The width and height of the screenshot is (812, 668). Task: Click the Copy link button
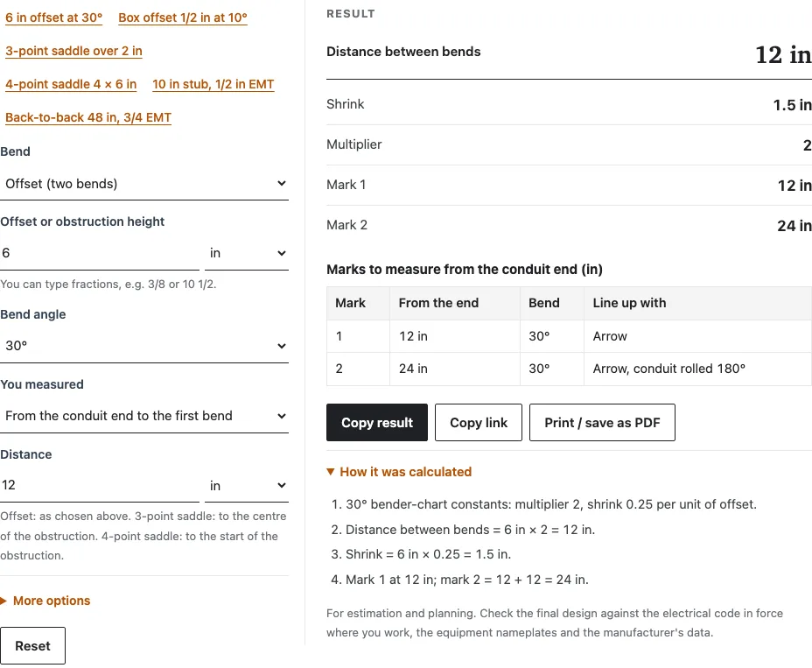[x=479, y=423]
